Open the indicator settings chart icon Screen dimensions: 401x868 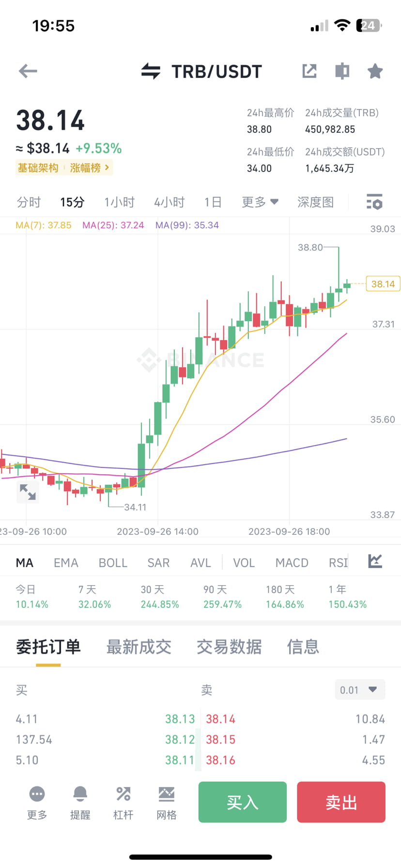[375, 561]
